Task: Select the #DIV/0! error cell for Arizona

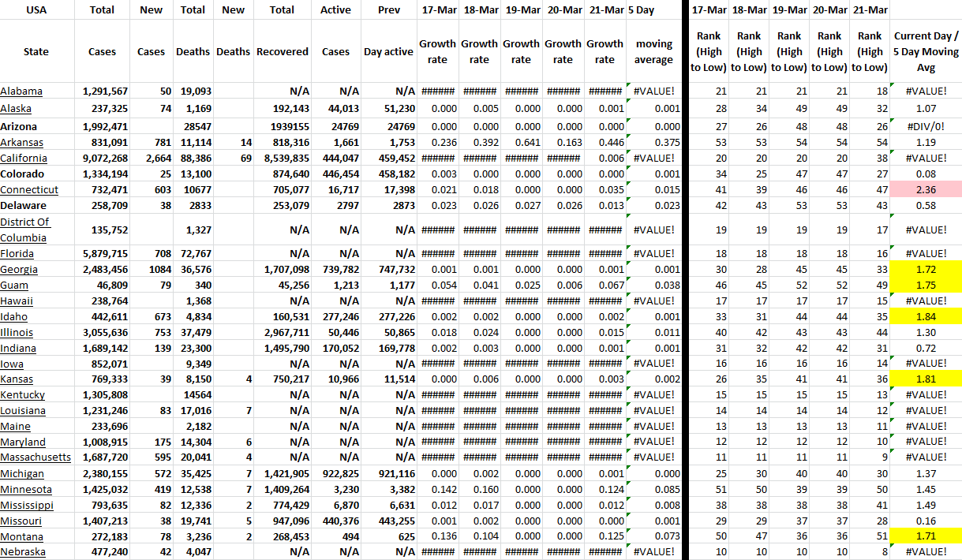Action: pos(926,127)
